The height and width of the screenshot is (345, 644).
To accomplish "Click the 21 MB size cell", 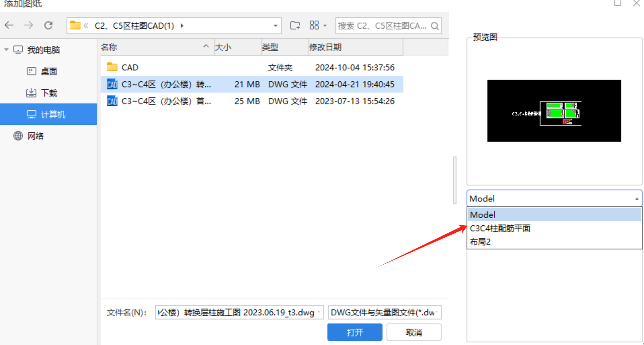I will (247, 84).
